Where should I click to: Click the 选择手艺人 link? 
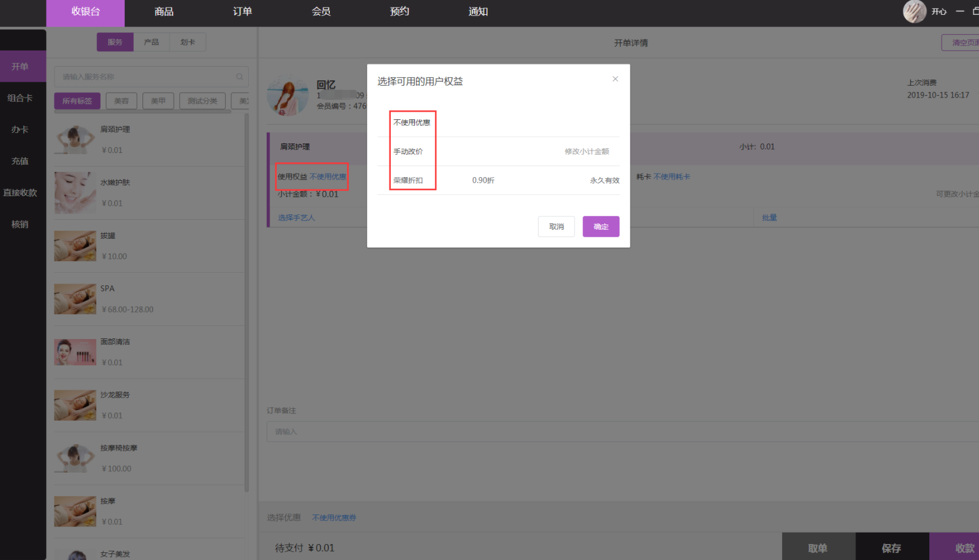tap(297, 218)
